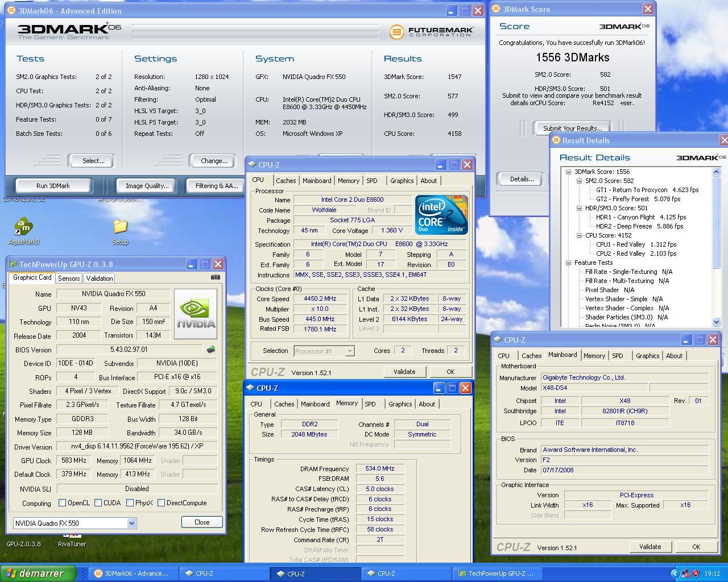This screenshot has height=582, width=728.
Task: Enable the PhysX checkbox
Action: [x=130, y=503]
